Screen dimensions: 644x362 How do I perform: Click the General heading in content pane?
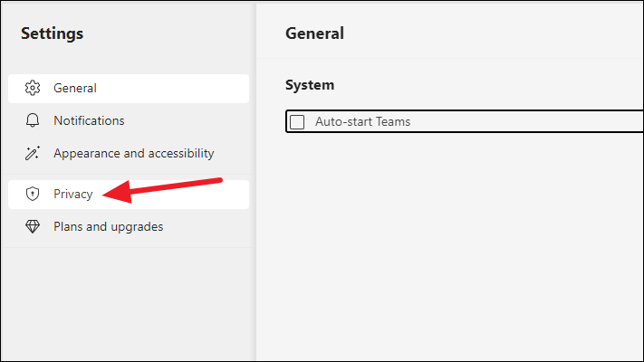click(314, 33)
